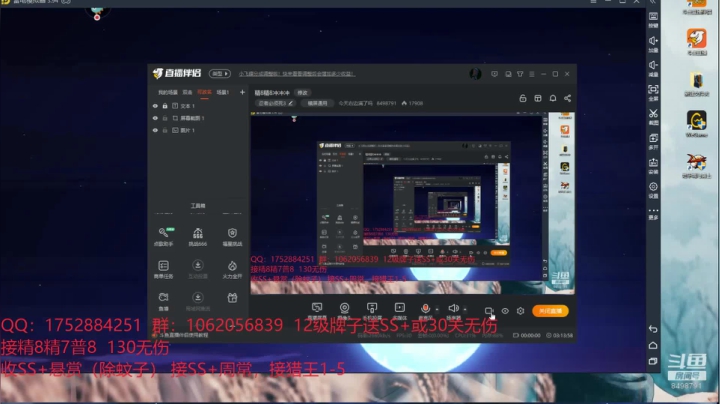Expand the speaker dropdown arrow
This screenshot has height=404, width=720.
pyautogui.click(x=465, y=309)
